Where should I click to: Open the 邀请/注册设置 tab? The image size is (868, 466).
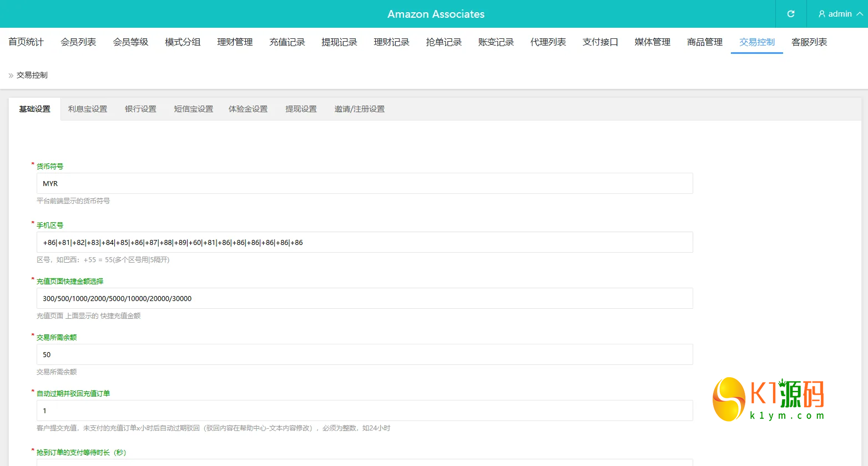pos(359,109)
